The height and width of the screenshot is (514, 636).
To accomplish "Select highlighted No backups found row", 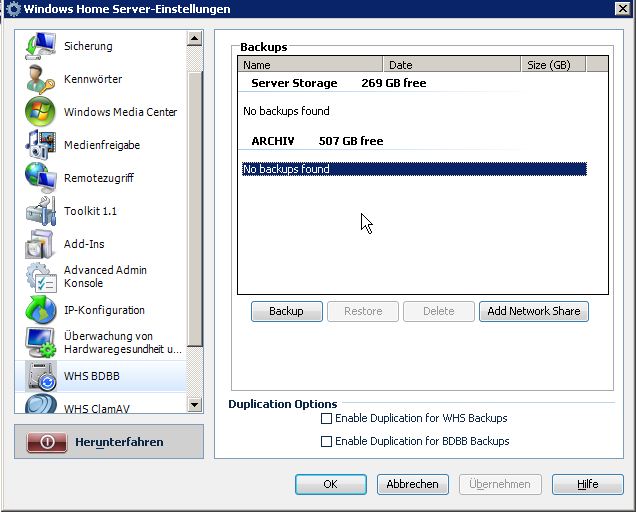I will (x=414, y=169).
